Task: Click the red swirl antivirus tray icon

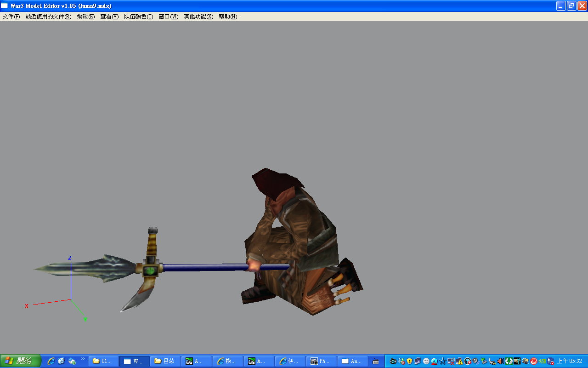Action: (x=533, y=361)
